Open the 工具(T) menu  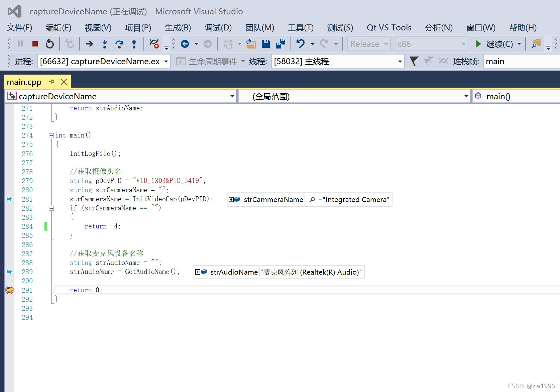(301, 27)
